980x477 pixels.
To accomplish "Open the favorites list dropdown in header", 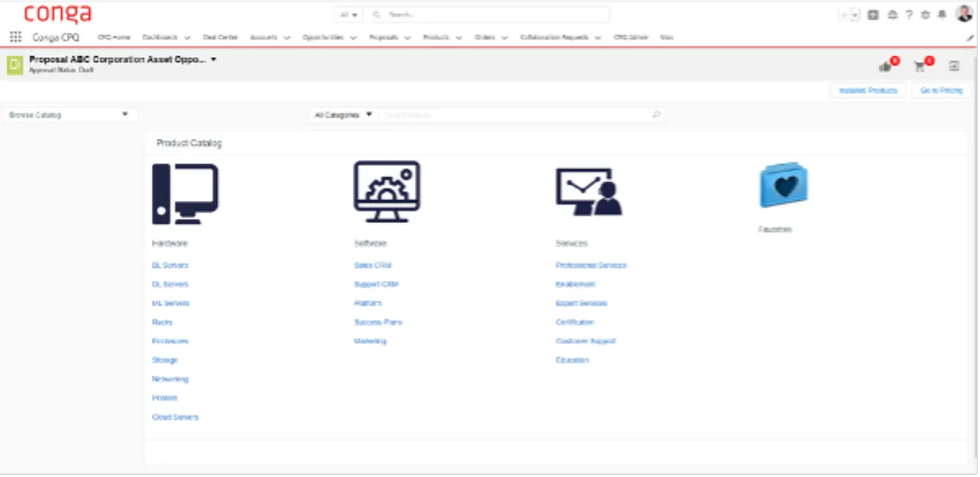I will coord(855,15).
